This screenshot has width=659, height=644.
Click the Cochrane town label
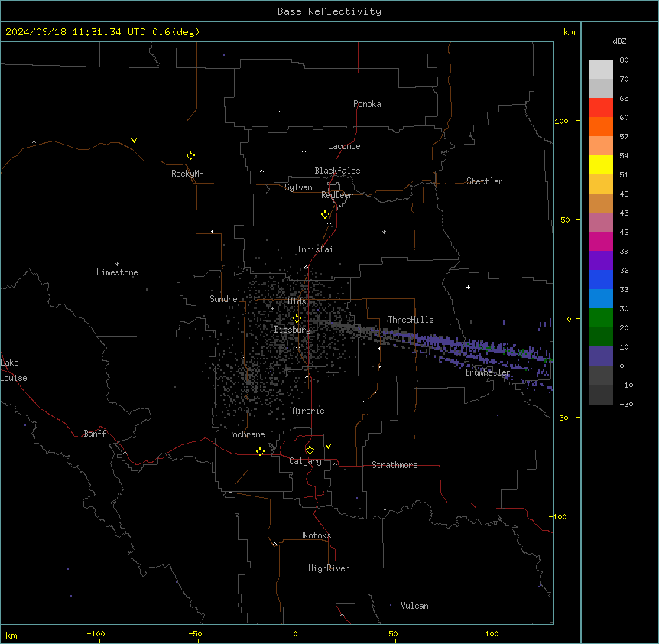[x=246, y=434]
